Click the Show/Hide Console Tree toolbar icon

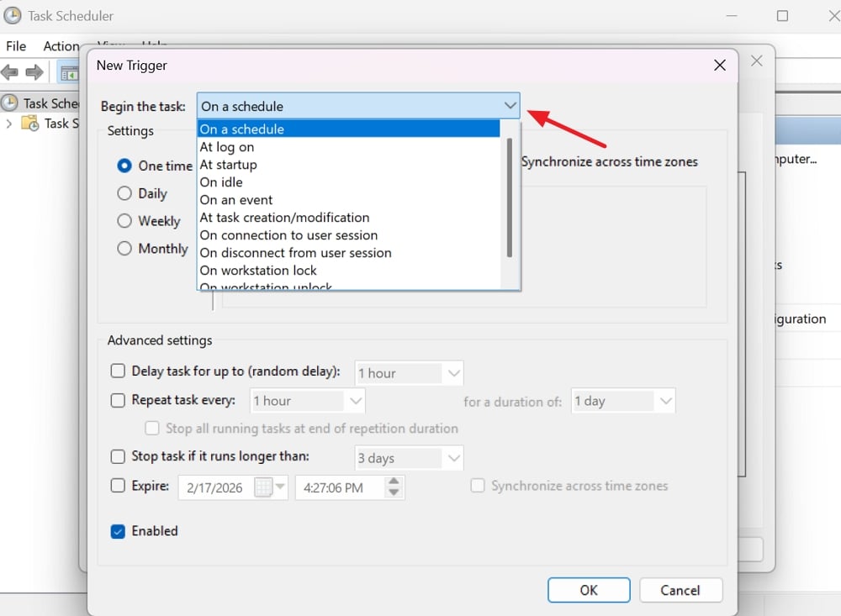click(71, 72)
